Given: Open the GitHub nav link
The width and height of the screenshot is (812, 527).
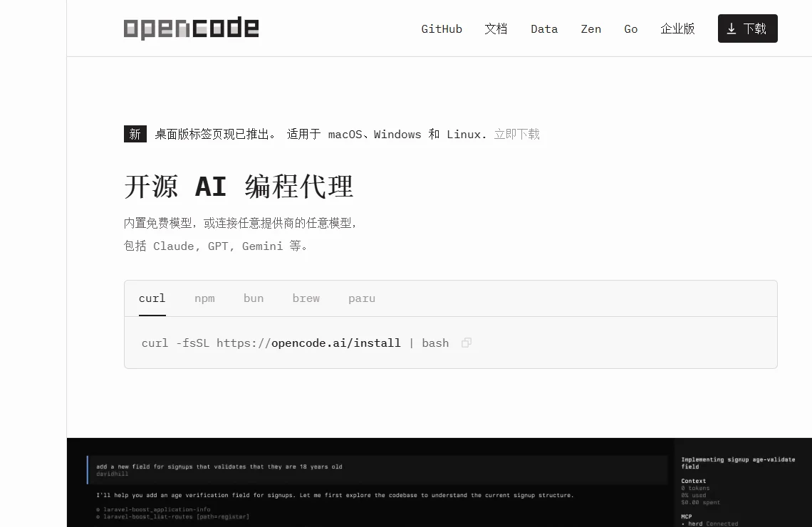Looking at the screenshot, I should pyautogui.click(x=442, y=29).
